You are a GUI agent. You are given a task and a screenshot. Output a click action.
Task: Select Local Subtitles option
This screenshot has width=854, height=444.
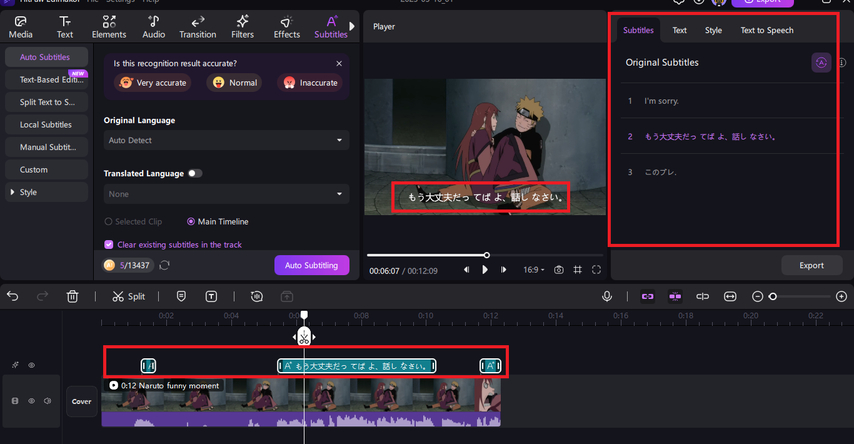46,124
